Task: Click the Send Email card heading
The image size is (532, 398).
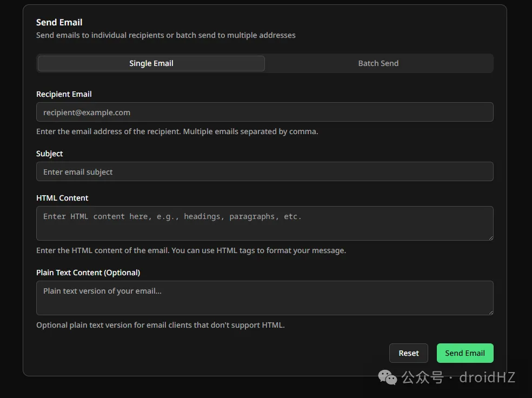Action: pyautogui.click(x=59, y=22)
